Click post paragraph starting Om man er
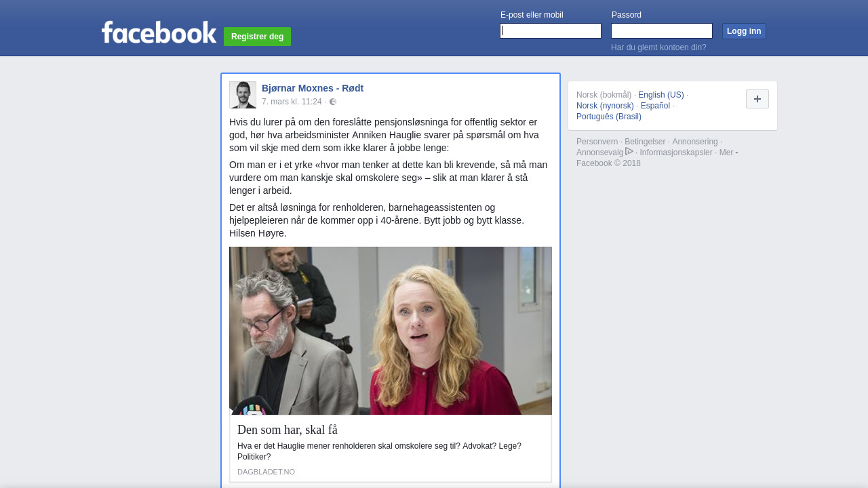This screenshot has height=488, width=868. tap(388, 178)
